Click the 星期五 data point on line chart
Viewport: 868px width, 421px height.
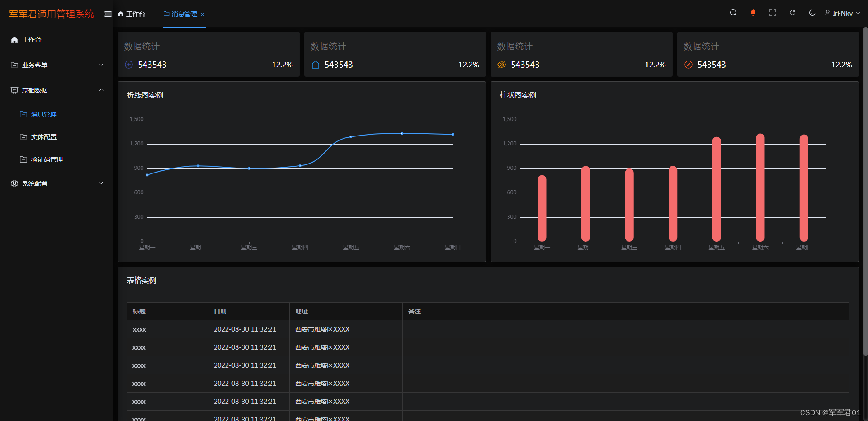pos(351,136)
